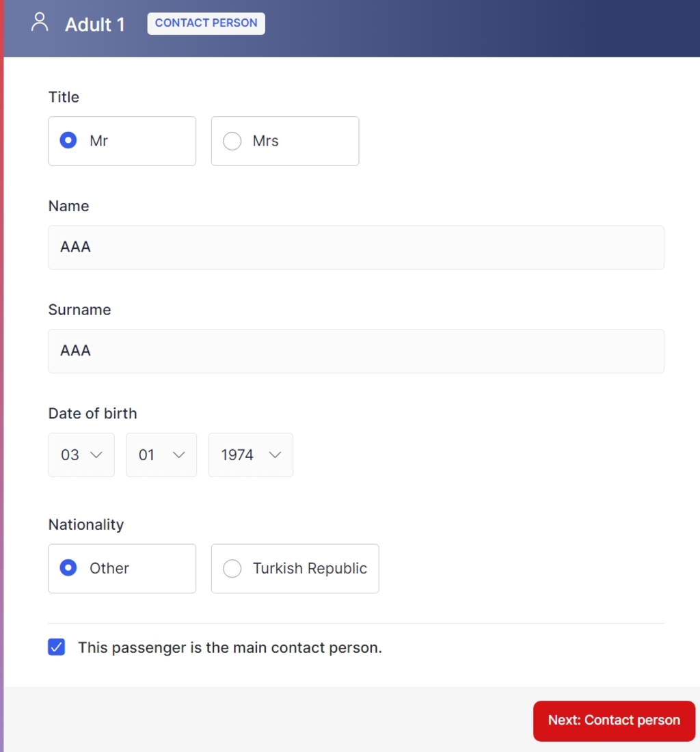The height and width of the screenshot is (752, 700).
Task: Open the birth year dropdown showing 1974
Action: [x=251, y=455]
